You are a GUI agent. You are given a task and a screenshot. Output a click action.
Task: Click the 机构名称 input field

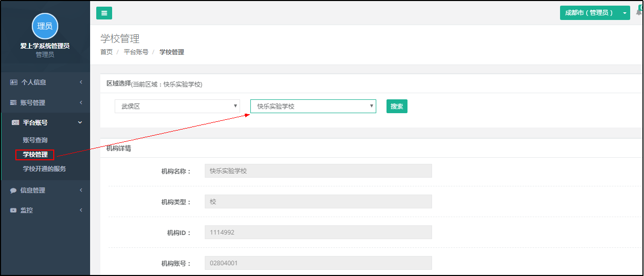tap(318, 171)
